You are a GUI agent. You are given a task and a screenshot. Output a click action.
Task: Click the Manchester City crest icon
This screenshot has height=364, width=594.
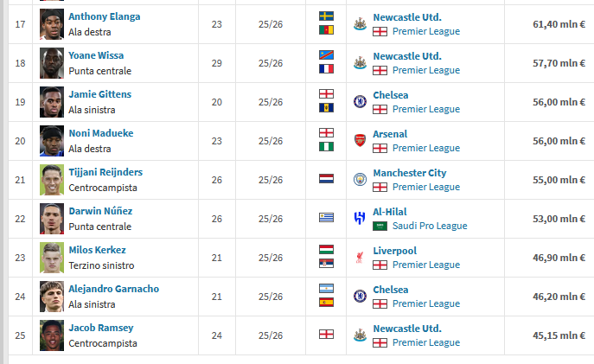click(x=360, y=180)
